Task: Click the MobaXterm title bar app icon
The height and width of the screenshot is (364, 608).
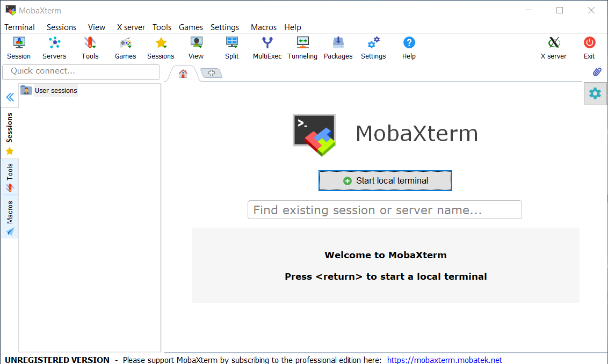Action: pos(10,10)
